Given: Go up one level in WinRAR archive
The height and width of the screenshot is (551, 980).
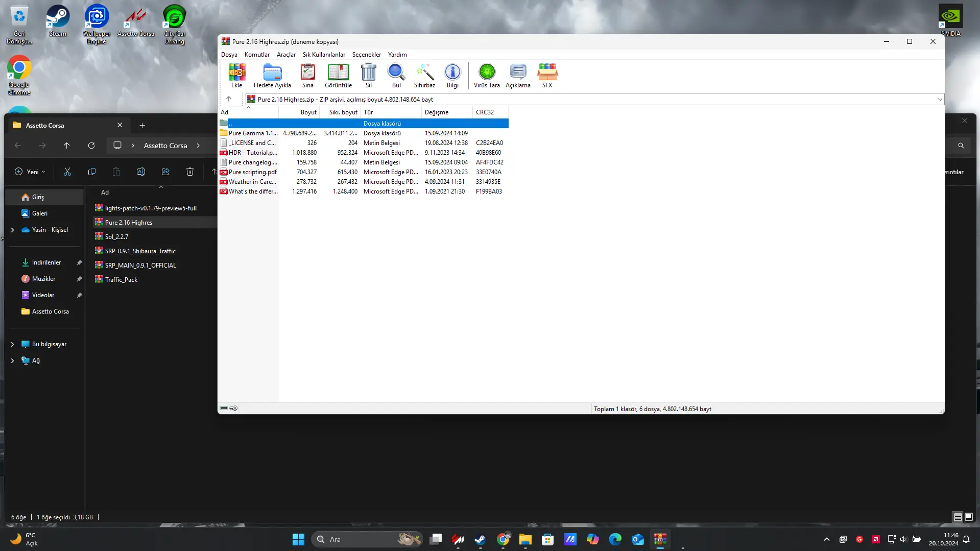Looking at the screenshot, I should (x=229, y=99).
